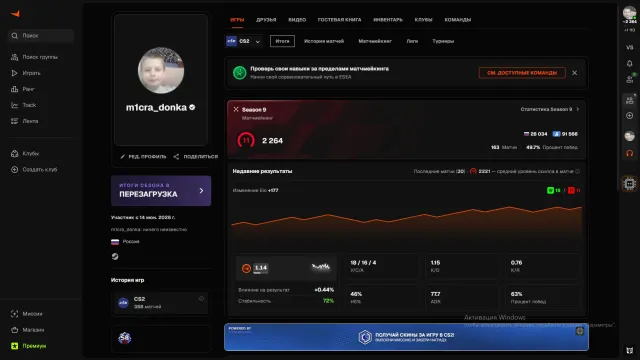Click the VS icon in right bar

click(x=629, y=47)
